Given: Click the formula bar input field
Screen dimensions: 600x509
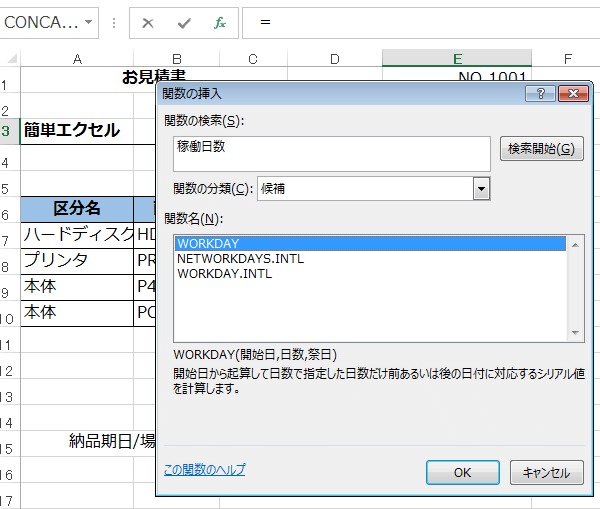Looking at the screenshot, I should (x=420, y=22).
